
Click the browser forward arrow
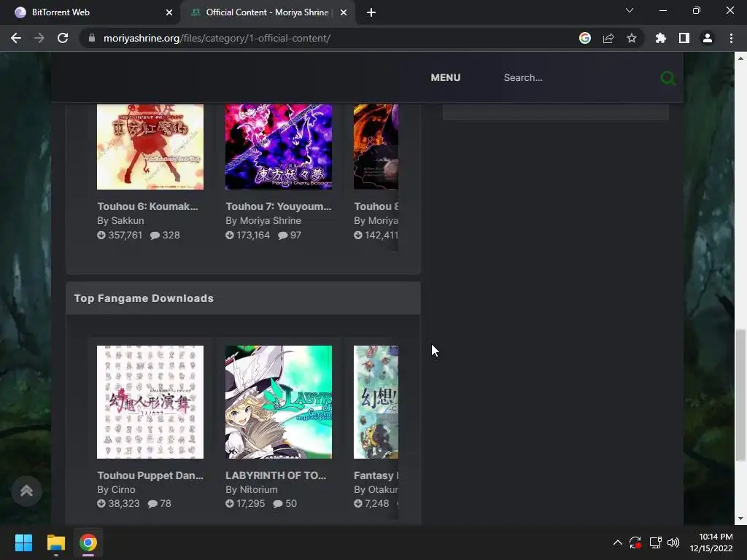[39, 38]
